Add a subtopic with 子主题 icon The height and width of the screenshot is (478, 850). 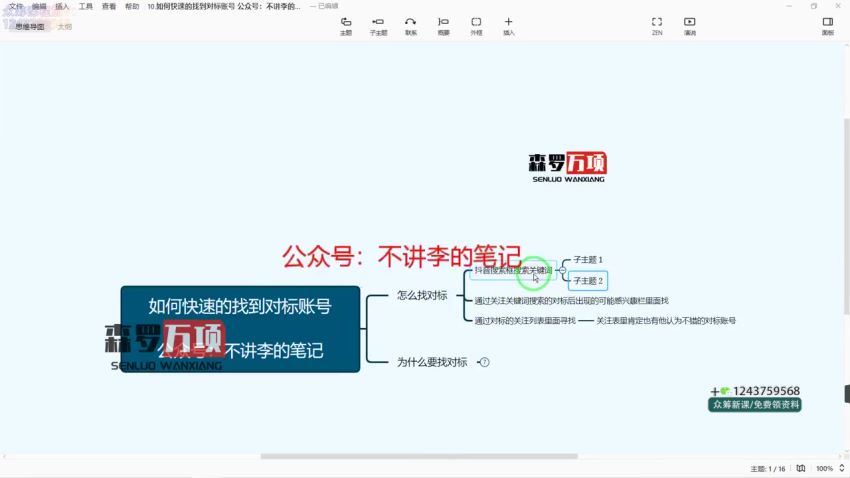click(x=378, y=25)
